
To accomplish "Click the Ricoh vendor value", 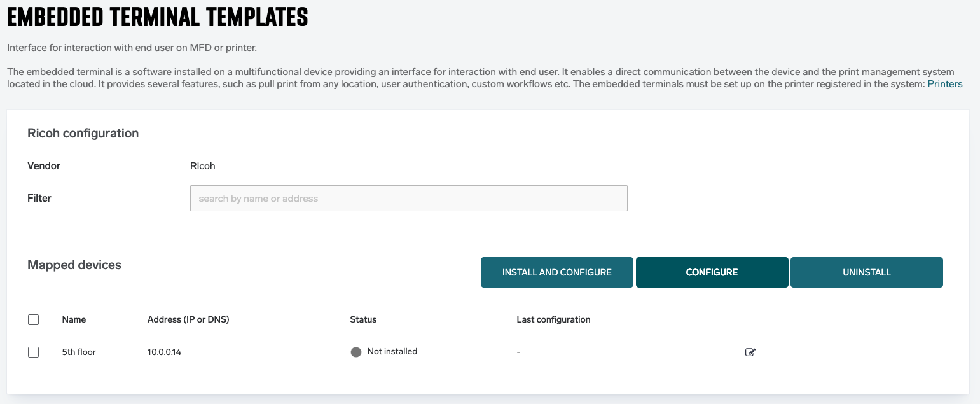I will pos(203,166).
